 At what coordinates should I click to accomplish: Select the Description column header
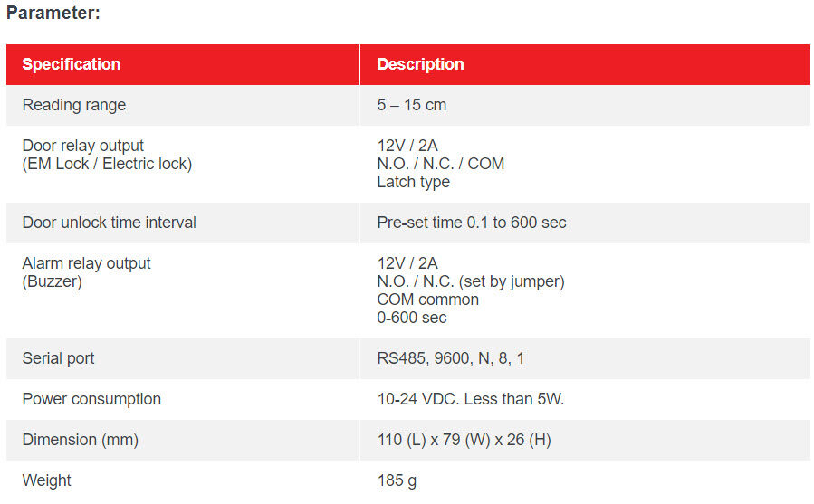coord(420,64)
